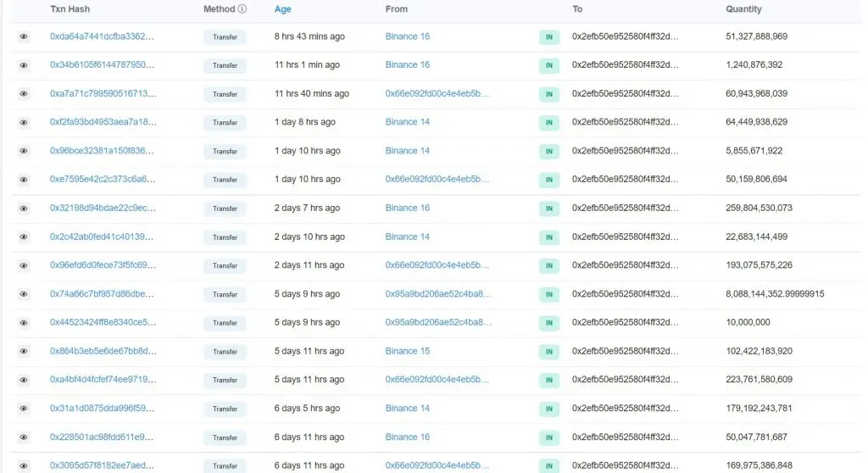This screenshot has height=473, width=868.
Task: Click the IN badge on 51,327,888,969 row
Action: (549, 37)
